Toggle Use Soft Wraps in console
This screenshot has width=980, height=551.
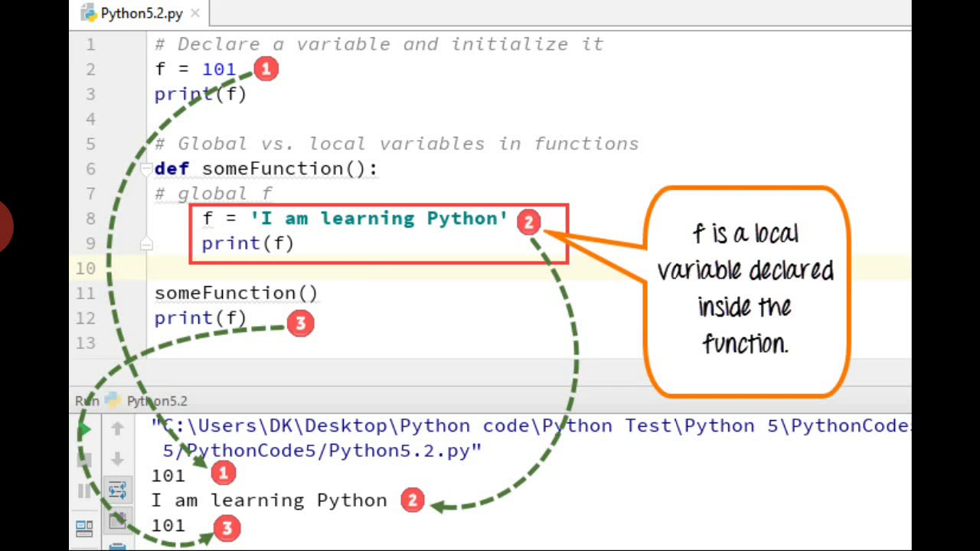coord(117,491)
